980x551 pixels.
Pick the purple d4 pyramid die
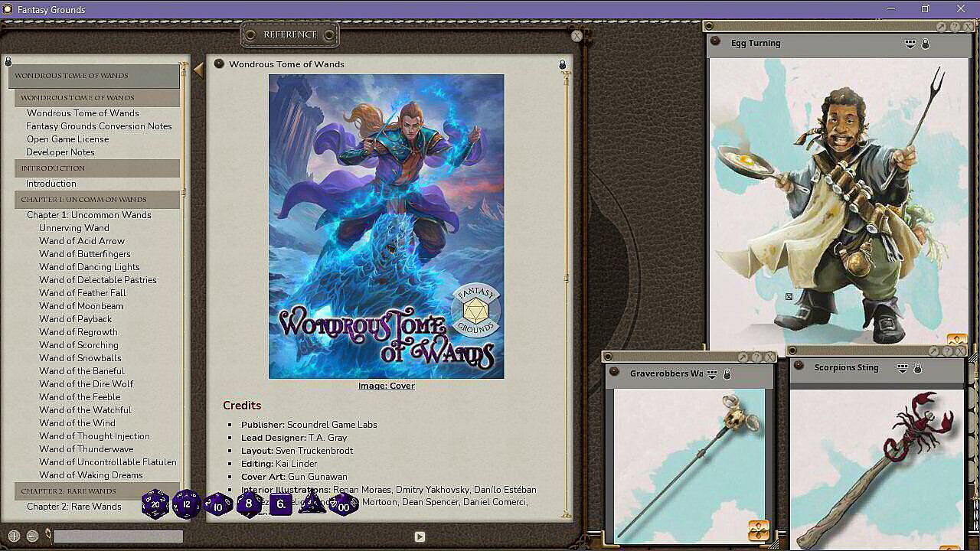pos(312,504)
